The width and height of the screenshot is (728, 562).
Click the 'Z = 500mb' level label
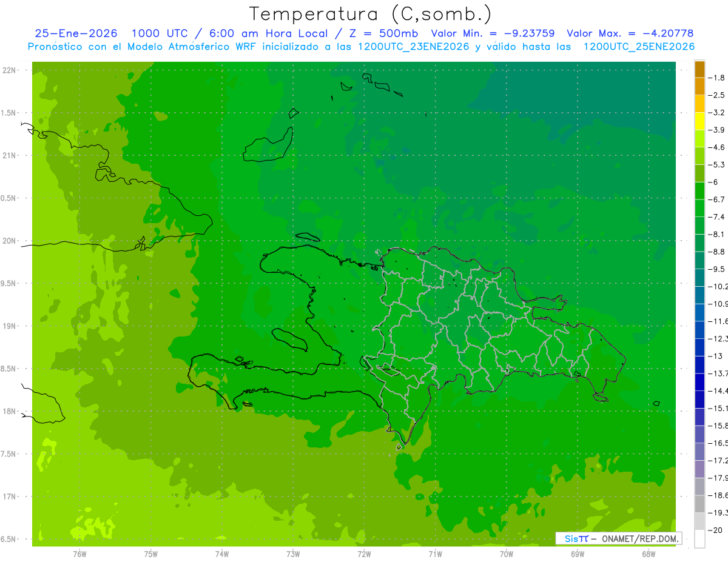pos(384,33)
